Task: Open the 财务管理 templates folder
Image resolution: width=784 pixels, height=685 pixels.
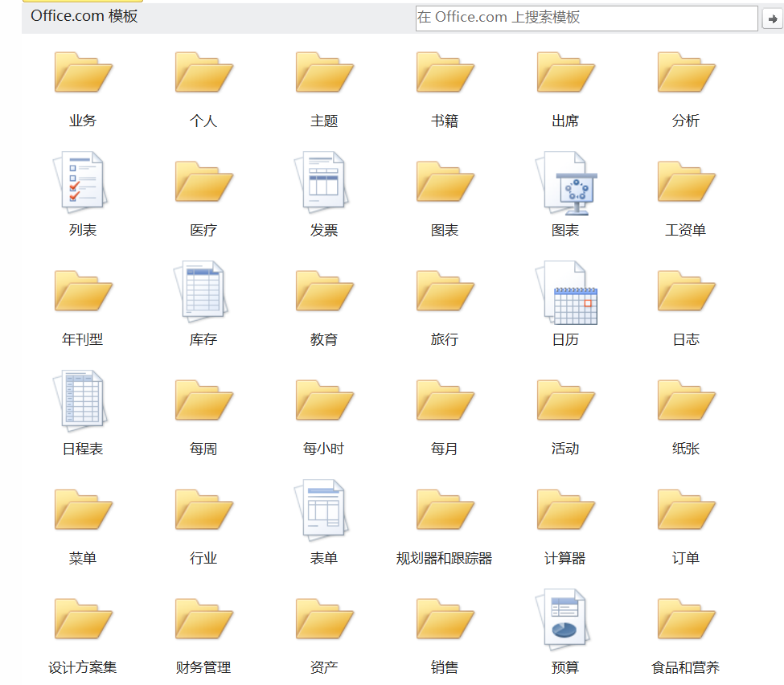Action: click(203, 620)
